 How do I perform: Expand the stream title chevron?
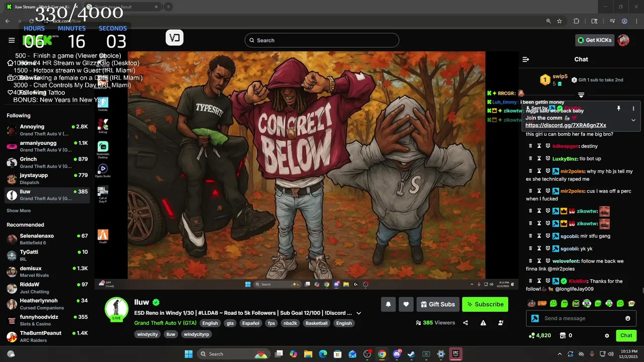pos(359,313)
